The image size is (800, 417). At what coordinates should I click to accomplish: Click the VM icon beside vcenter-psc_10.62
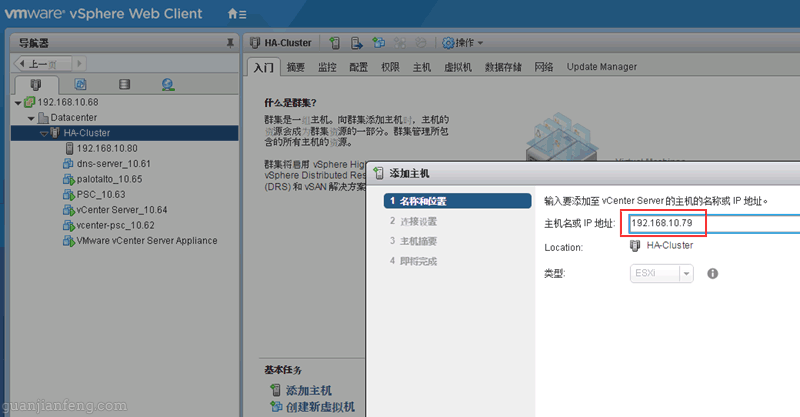68,225
